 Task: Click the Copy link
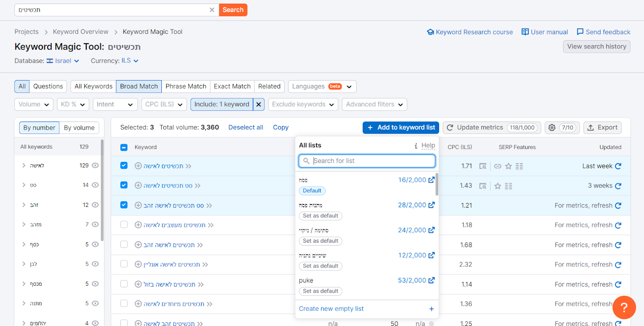point(281,127)
